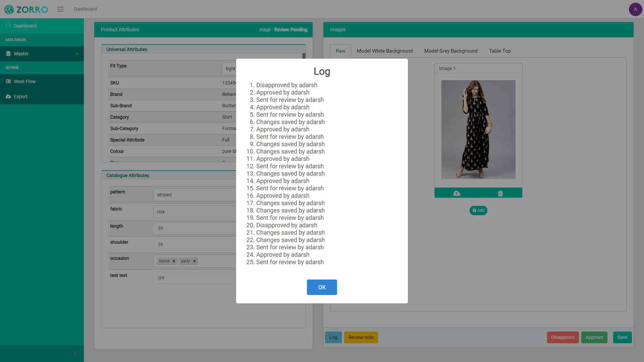Click the shoulder field showing 36
The image size is (644, 362).
pyautogui.click(x=195, y=244)
